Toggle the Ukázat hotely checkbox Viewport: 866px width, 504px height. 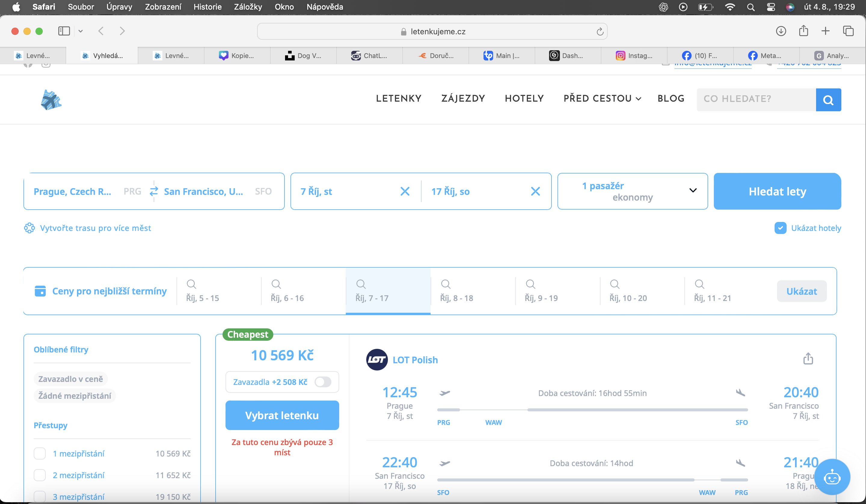pos(780,228)
